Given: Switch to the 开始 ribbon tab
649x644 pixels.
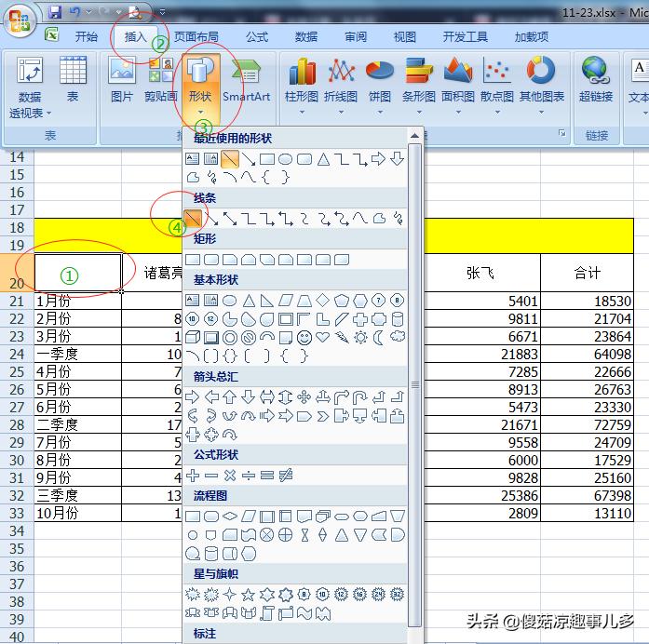Looking at the screenshot, I should tap(86, 37).
